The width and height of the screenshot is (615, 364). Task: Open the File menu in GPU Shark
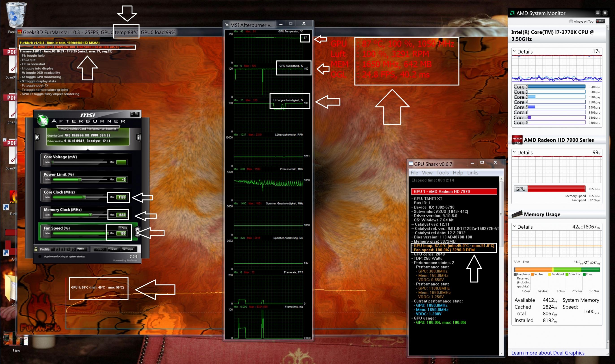pos(414,173)
